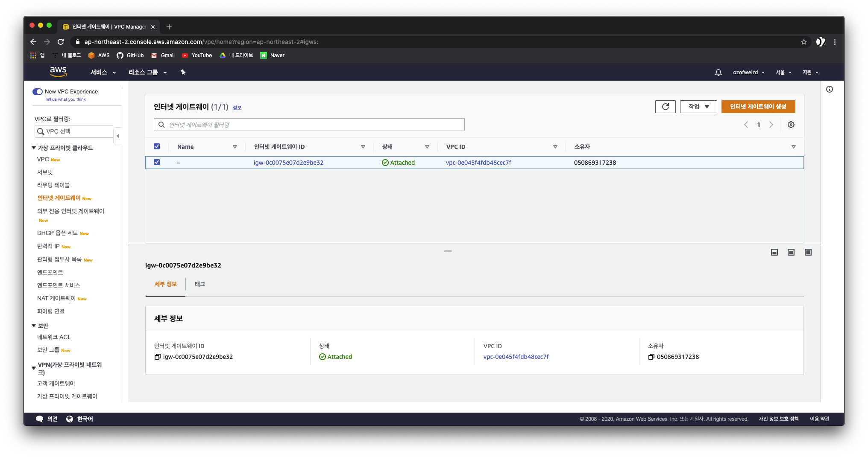Collapse the sidebar with the arrow handle
The image size is (868, 457).
point(118,136)
